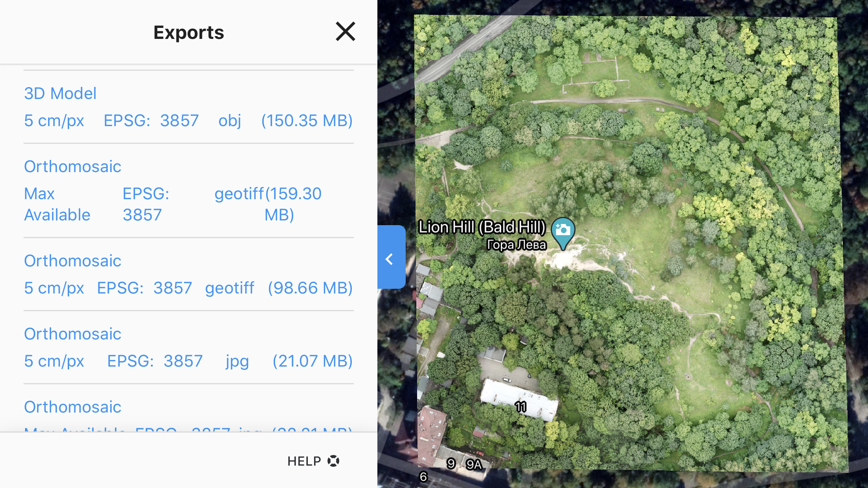The height and width of the screenshot is (488, 868).
Task: Open the 5 cm/px geotiff Orthomosaic heading
Action: pyautogui.click(x=72, y=261)
